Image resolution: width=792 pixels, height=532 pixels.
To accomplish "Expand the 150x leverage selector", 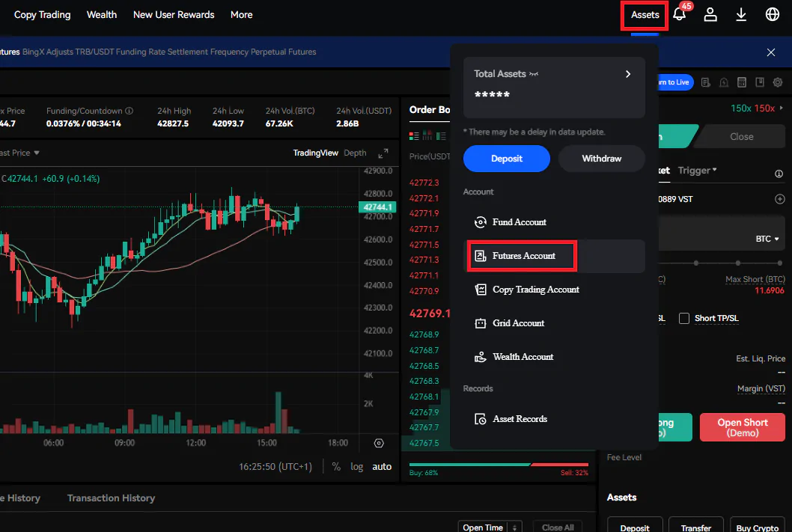I will point(757,108).
